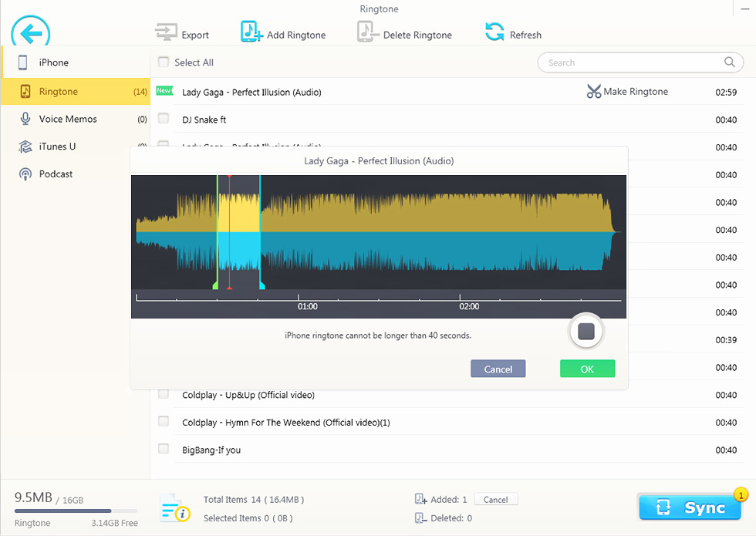The image size is (756, 536).
Task: Click the Sync button
Action: pos(690,507)
